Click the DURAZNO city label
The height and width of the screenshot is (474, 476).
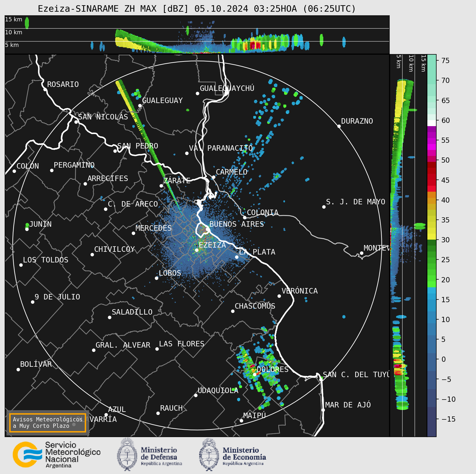tap(357, 121)
